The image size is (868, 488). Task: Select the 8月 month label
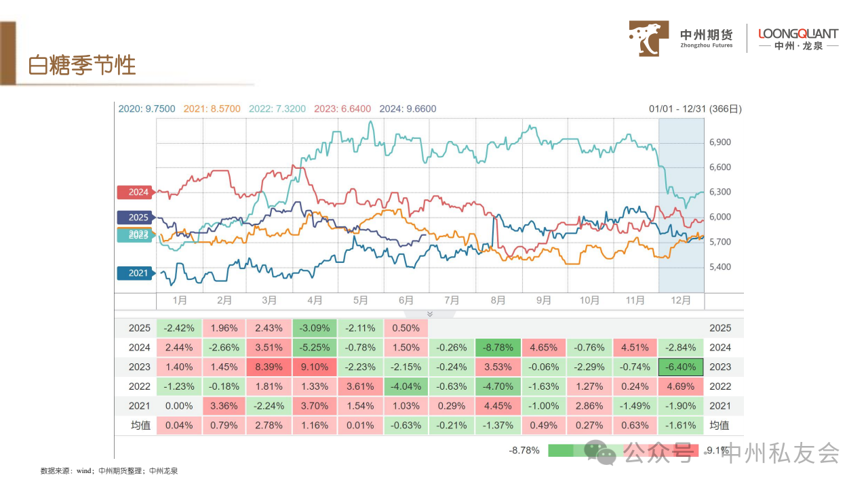pos(498,300)
